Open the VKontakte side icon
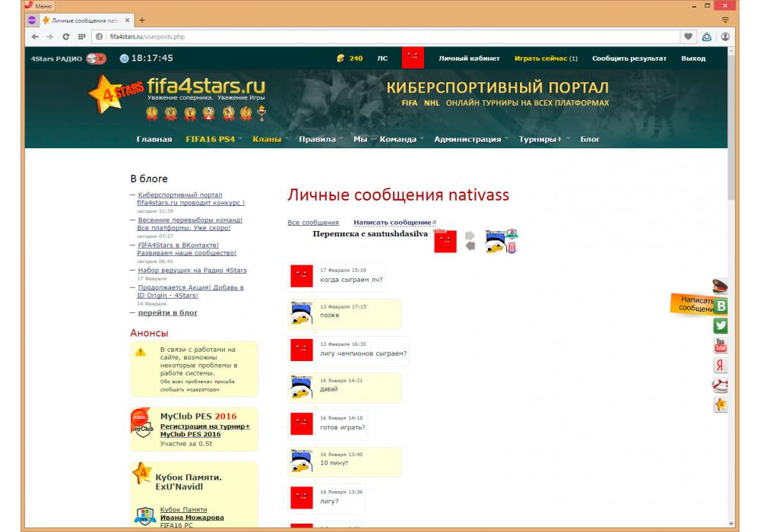 pos(720,306)
